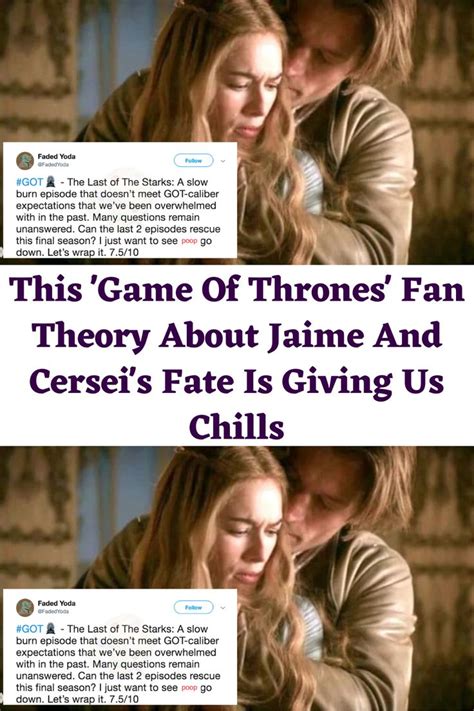The image size is (474, 711).
Task: Follow Faded Yoda from the upper tweet
Action: 194,160
